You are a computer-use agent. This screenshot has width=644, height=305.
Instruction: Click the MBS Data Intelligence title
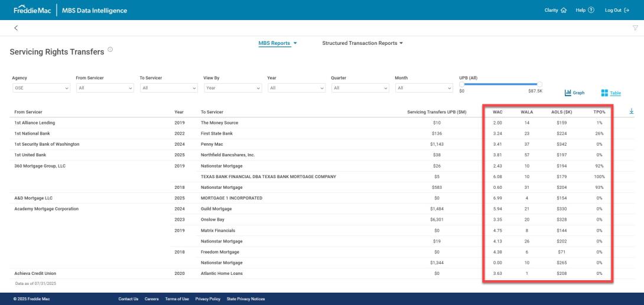[x=95, y=10]
